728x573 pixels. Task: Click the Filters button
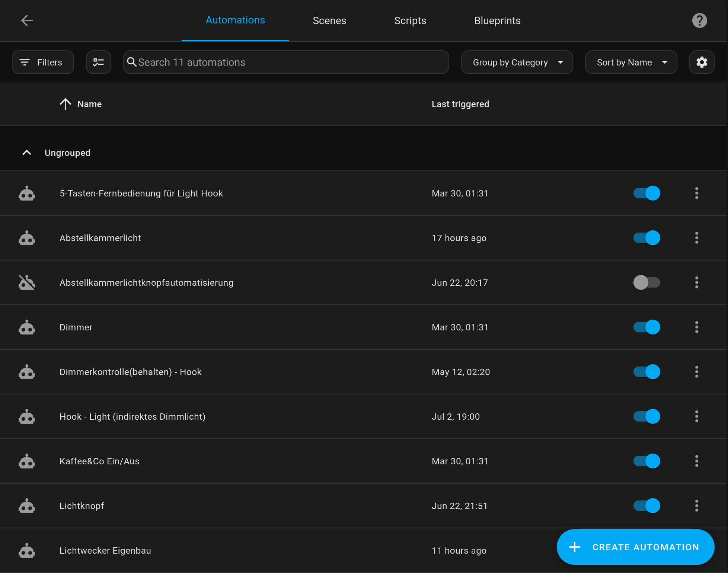tap(43, 62)
